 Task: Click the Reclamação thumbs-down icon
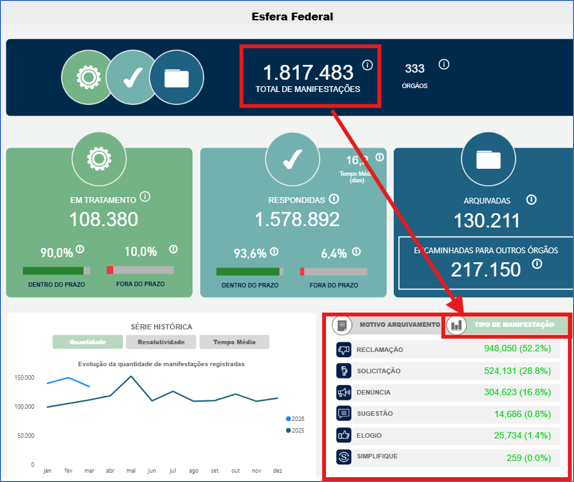(344, 350)
